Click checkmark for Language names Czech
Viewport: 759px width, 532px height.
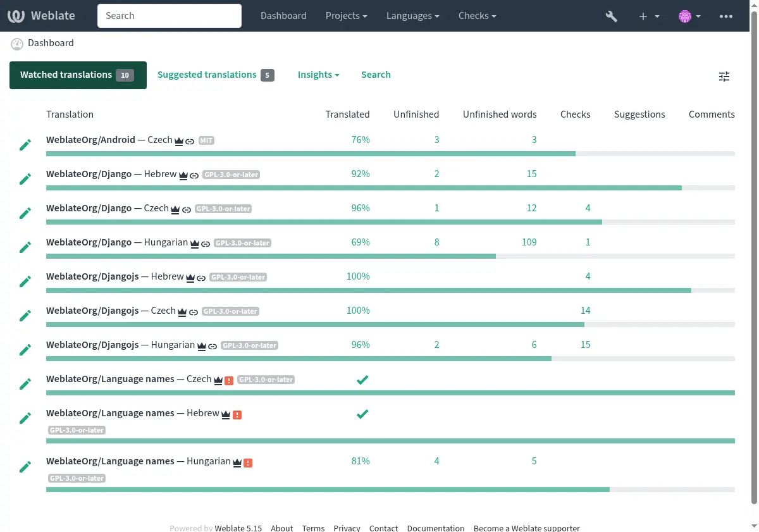click(362, 380)
